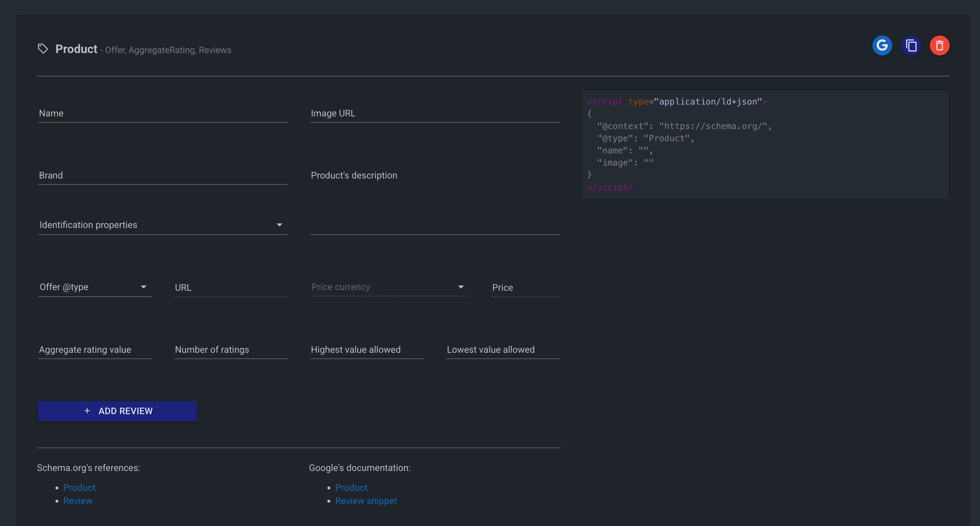Open Schema.org's Review reference link

pos(77,501)
